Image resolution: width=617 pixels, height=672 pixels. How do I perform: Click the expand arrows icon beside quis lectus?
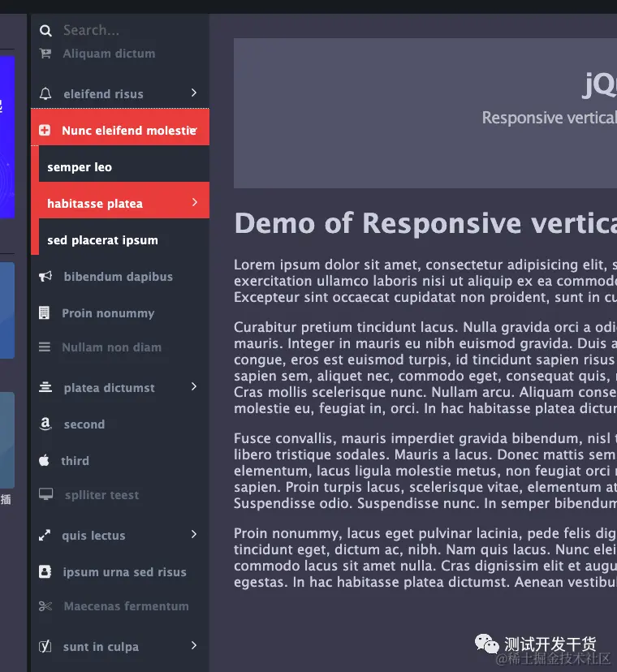(45, 536)
